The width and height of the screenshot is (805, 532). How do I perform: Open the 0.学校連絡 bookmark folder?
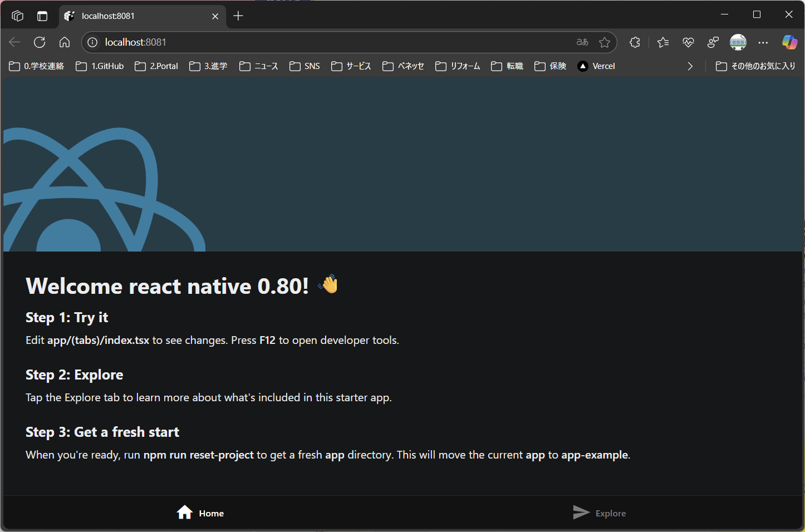click(x=37, y=66)
